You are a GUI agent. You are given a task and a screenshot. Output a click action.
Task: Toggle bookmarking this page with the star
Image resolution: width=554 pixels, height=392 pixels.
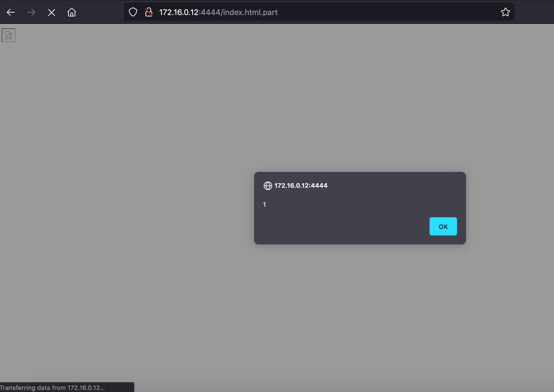tap(506, 12)
